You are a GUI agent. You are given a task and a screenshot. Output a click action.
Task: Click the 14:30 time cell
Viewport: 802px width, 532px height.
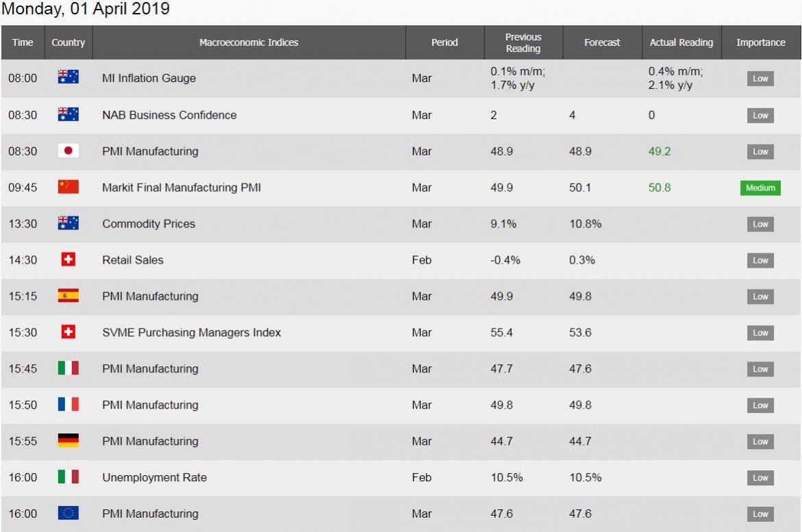tap(23, 260)
